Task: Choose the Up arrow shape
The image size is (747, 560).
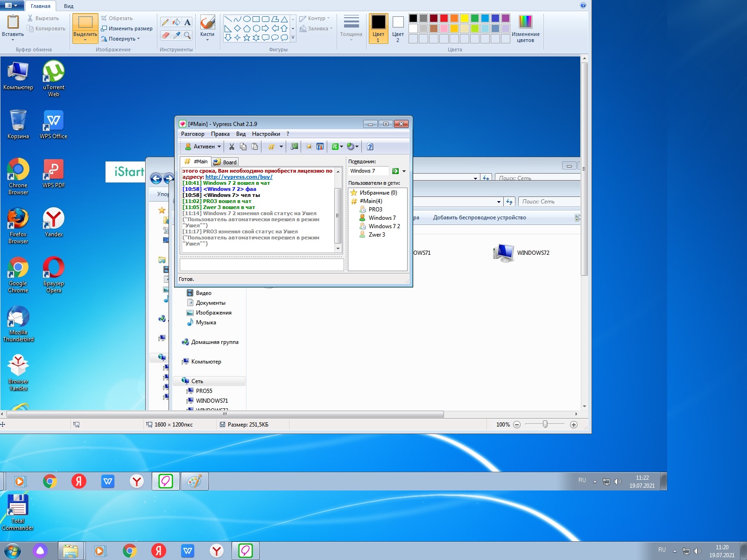Action: tap(284, 28)
